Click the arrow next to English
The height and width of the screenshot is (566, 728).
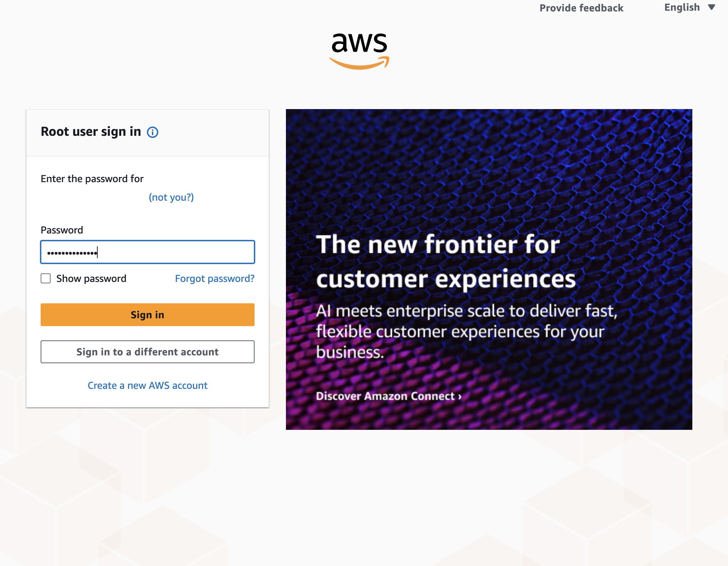pyautogui.click(x=712, y=7)
